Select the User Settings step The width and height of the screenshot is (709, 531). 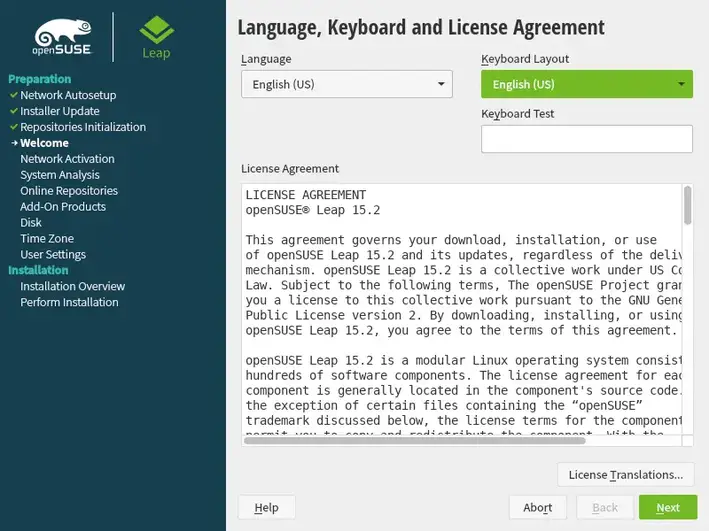(53, 254)
